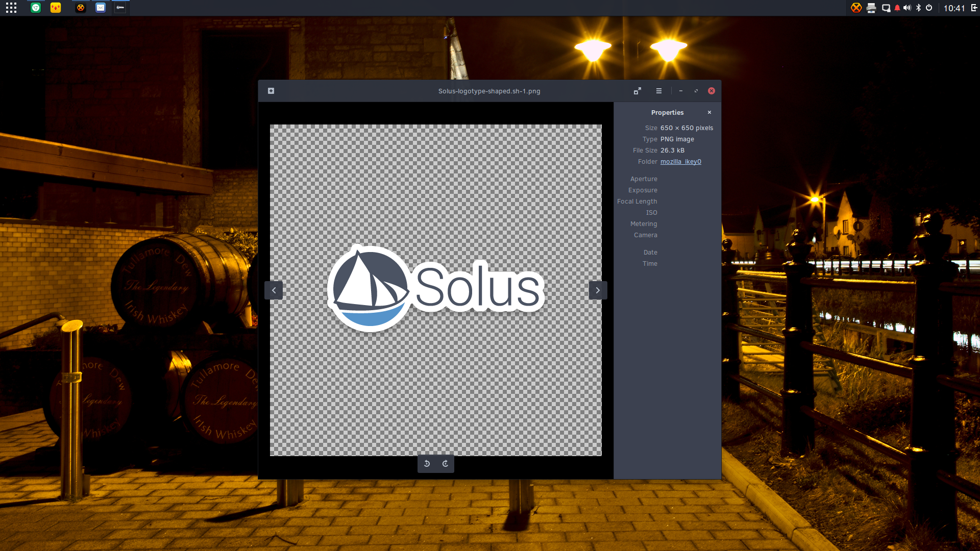This screenshot has width=980, height=551.
Task: Click the Camera property label
Action: click(x=646, y=235)
